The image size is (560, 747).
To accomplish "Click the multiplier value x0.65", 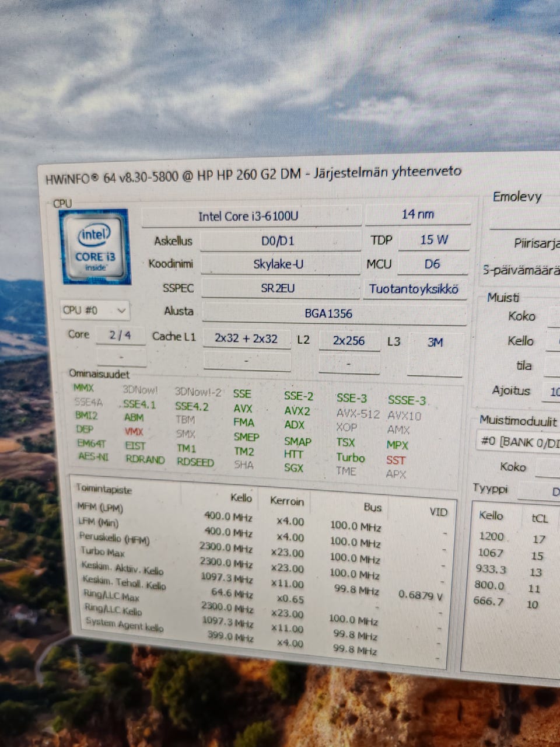I will pos(290,599).
